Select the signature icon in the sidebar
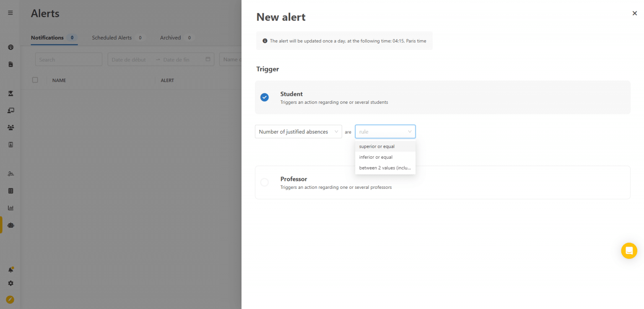The width and height of the screenshot is (644, 309). coord(10,173)
